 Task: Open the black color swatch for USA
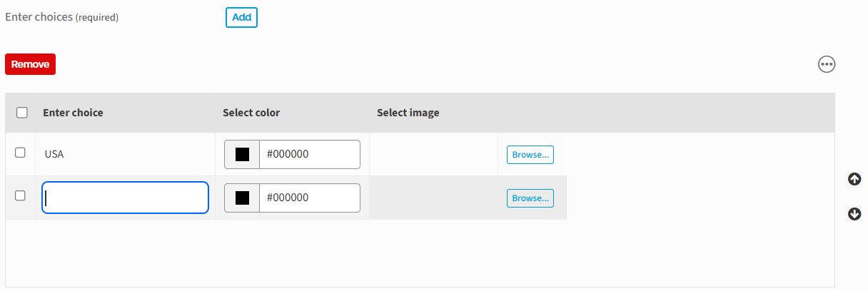pos(242,155)
